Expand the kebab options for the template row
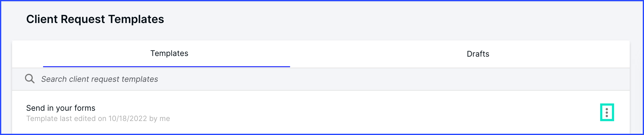Screen dimensions: 644x135 pyautogui.click(x=607, y=112)
